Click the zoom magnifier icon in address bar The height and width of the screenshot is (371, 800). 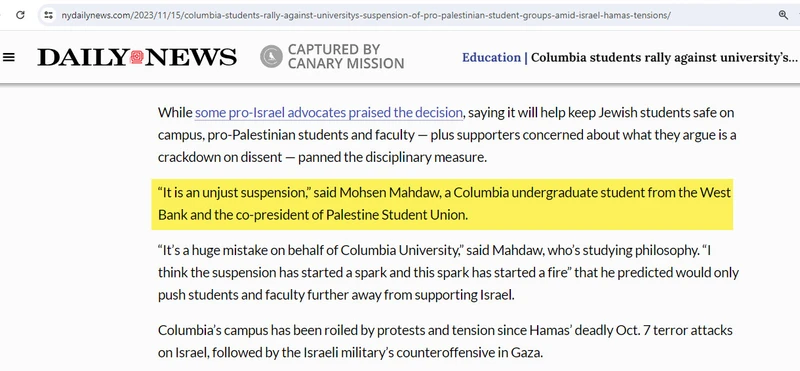[x=783, y=15]
